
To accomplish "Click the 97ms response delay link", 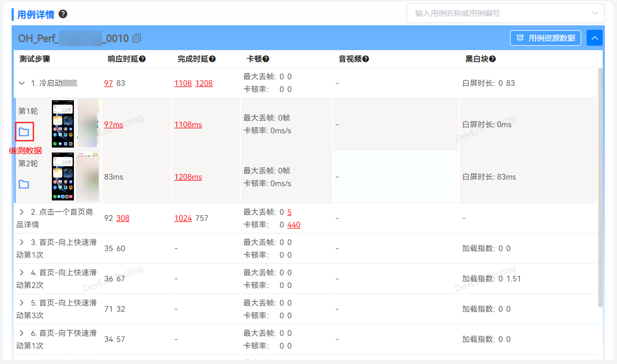I will click(x=114, y=124).
